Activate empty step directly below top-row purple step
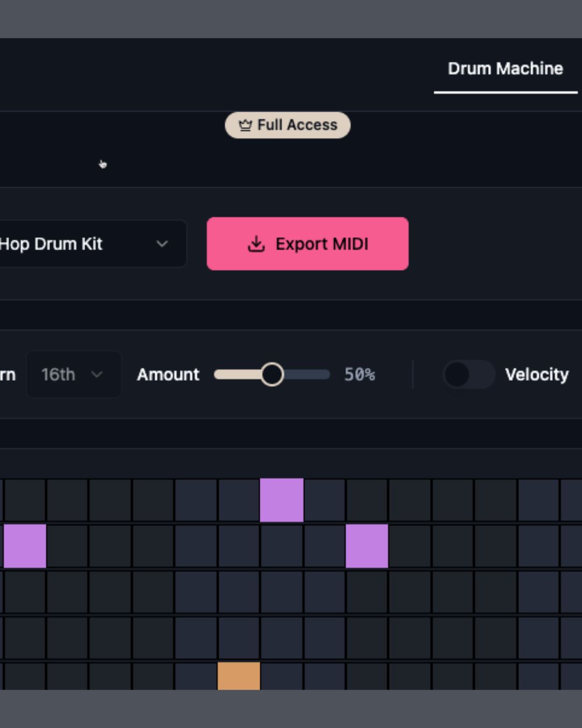Image resolution: width=582 pixels, height=728 pixels. click(281, 546)
